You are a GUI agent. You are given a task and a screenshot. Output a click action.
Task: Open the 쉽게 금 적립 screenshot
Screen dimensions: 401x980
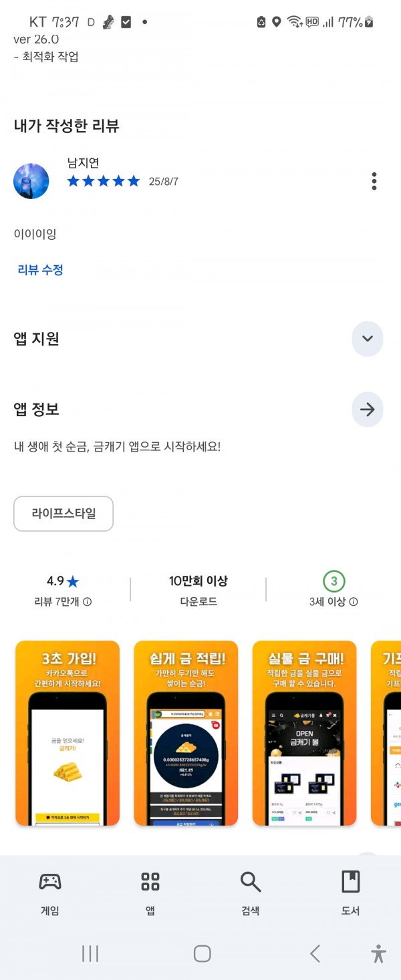click(x=186, y=733)
